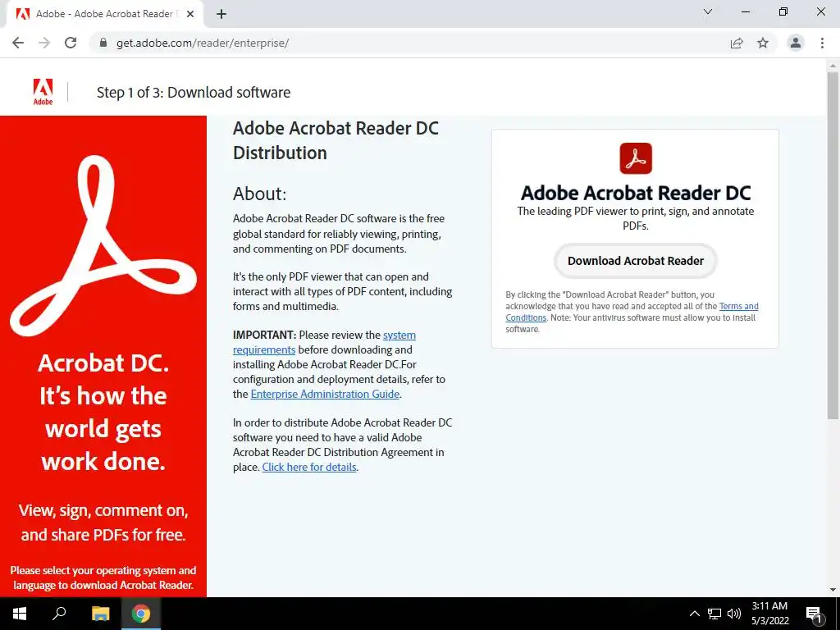Click the 'Step 1 of 3: Download software' heading
840x630 pixels.
(194, 92)
